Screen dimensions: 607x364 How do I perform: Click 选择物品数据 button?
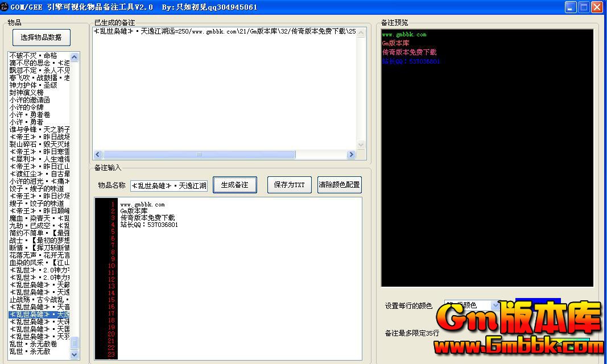tap(42, 38)
